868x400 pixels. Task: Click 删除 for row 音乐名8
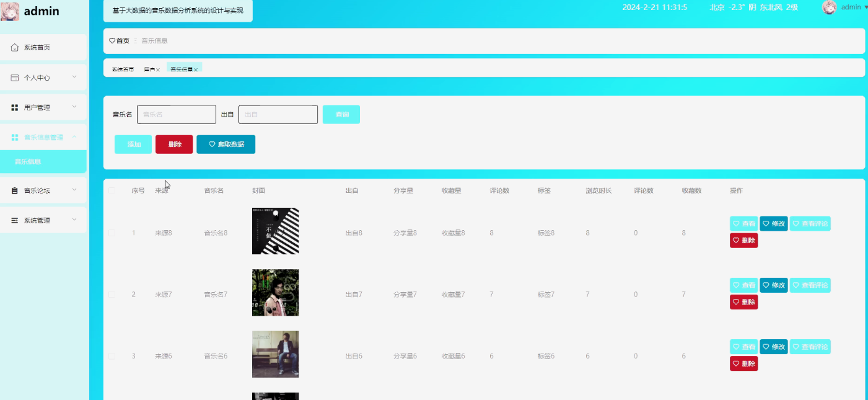[x=744, y=241]
